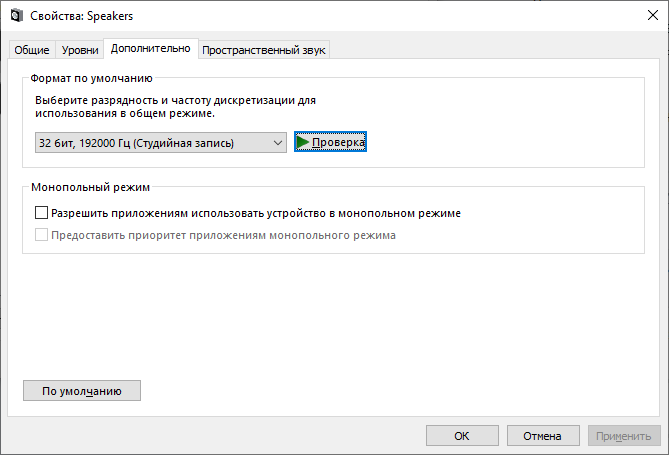The image size is (669, 455).
Task: Select the Дополнительно tab
Action: [x=151, y=48]
